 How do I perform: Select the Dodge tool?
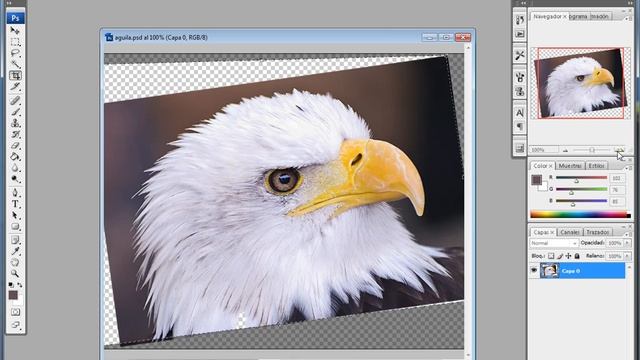coord(16,179)
